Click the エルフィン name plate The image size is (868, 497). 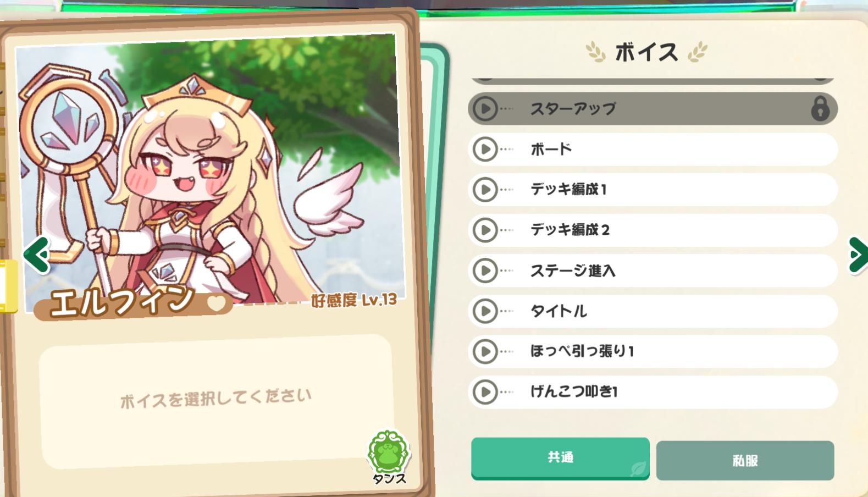(132, 302)
